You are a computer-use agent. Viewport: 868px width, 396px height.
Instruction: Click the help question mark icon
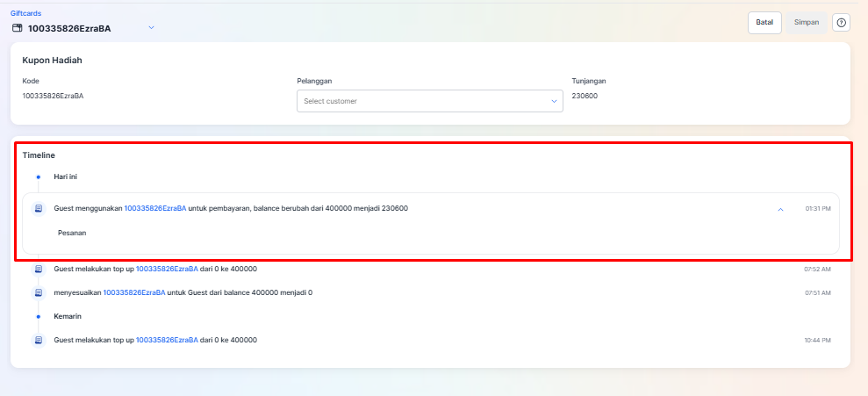[841, 23]
